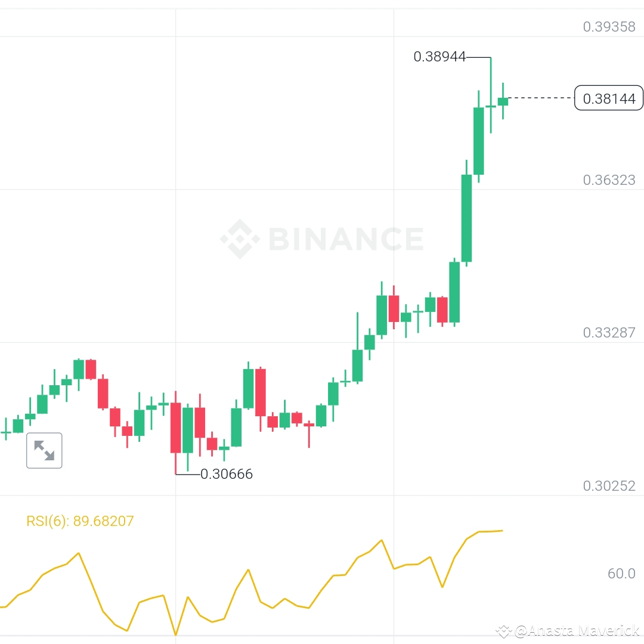Click the high price label 0.38944
Image resolution: width=644 pixels, height=644 pixels.
point(439,57)
